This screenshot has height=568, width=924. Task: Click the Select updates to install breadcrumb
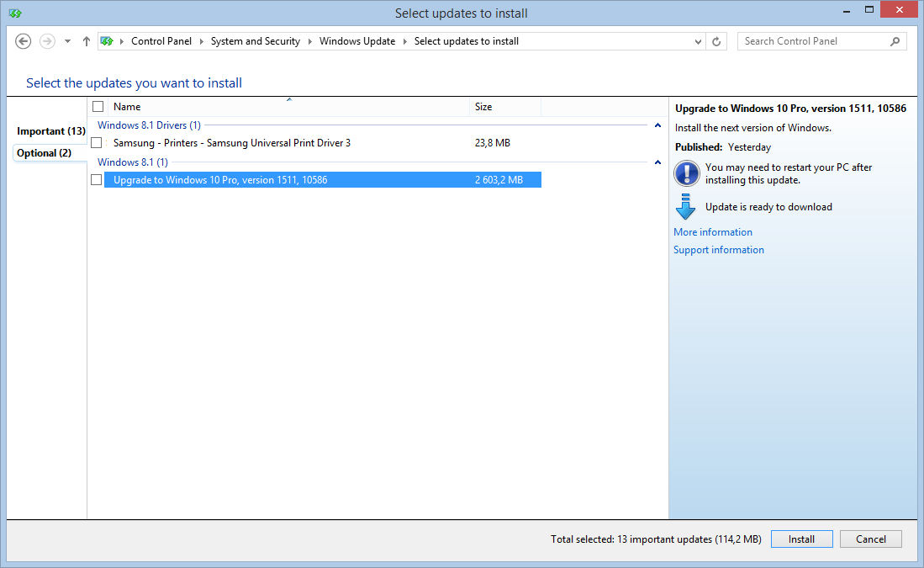tap(466, 41)
